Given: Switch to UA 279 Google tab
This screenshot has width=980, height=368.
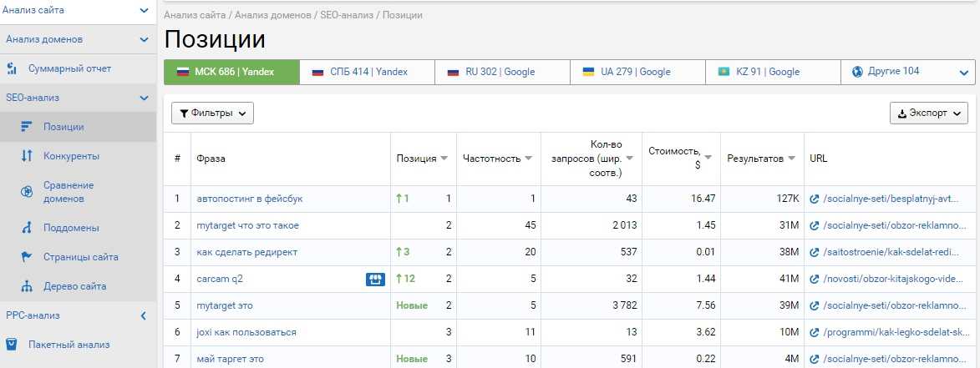Looking at the screenshot, I should click(x=637, y=72).
